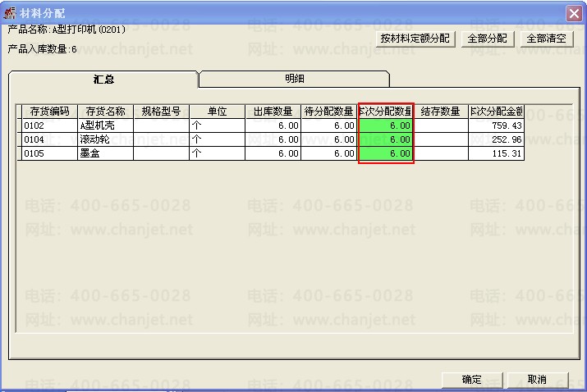Click the 结存数量 column header
Image resolution: width=587 pixels, height=392 pixels.
click(441, 112)
